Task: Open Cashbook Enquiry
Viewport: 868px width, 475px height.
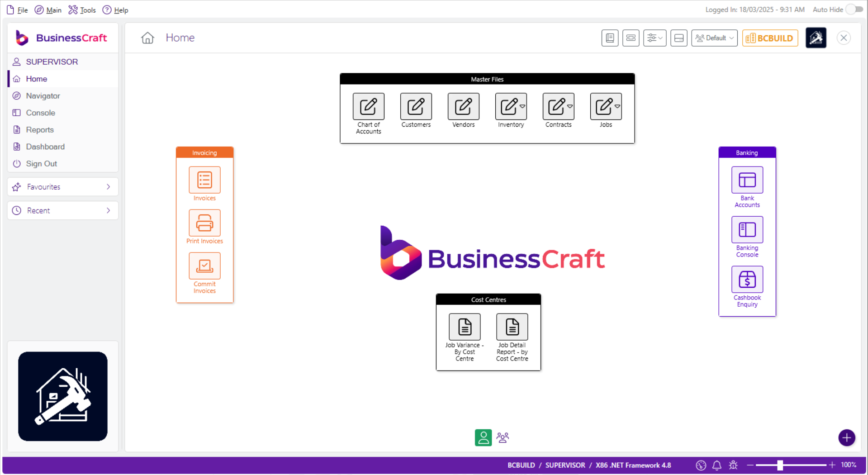Action: (747, 279)
